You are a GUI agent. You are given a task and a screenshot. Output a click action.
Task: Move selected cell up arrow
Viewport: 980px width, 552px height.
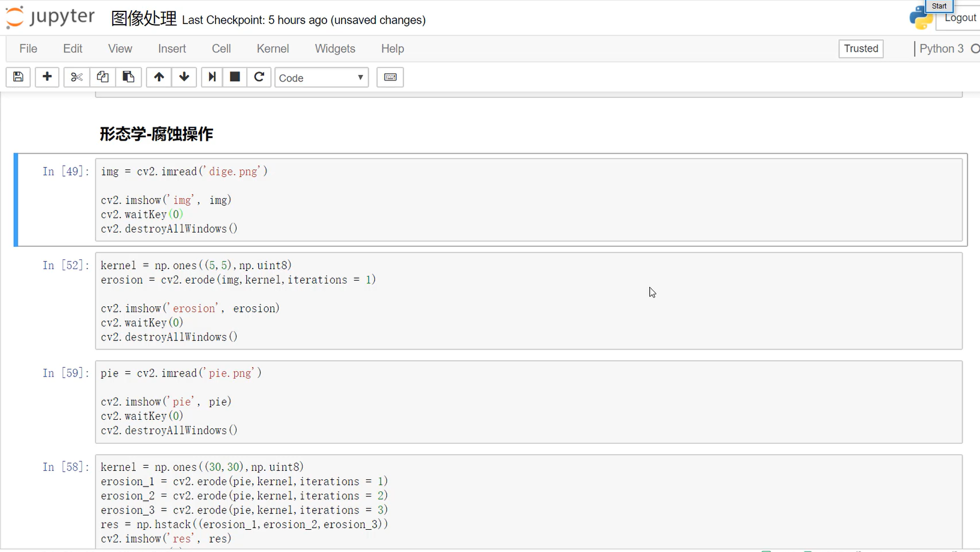(159, 77)
